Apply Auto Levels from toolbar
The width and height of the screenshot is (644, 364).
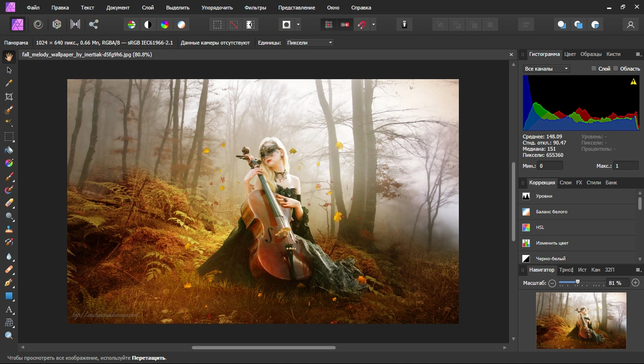[131, 25]
